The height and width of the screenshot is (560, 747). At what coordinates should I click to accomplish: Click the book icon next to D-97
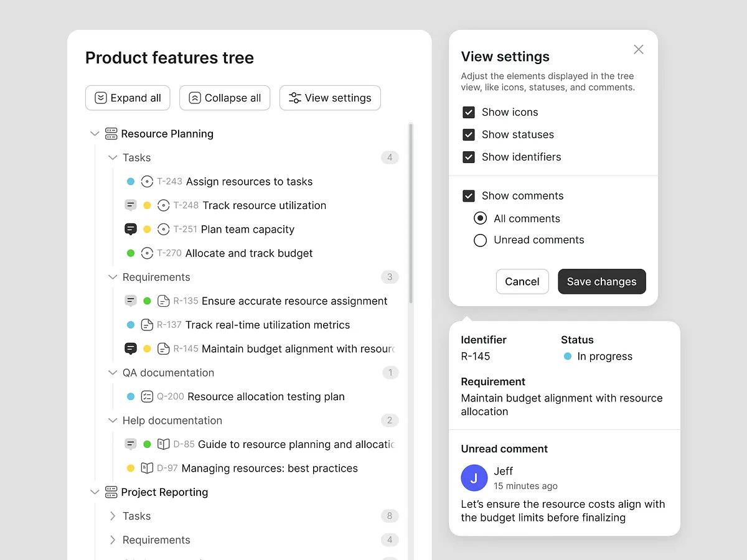[x=147, y=468]
